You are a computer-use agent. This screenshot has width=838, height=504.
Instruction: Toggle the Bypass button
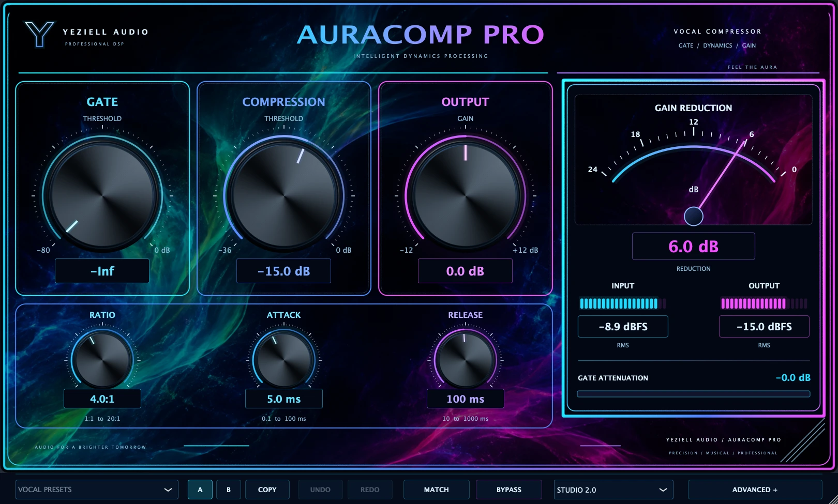pyautogui.click(x=509, y=490)
